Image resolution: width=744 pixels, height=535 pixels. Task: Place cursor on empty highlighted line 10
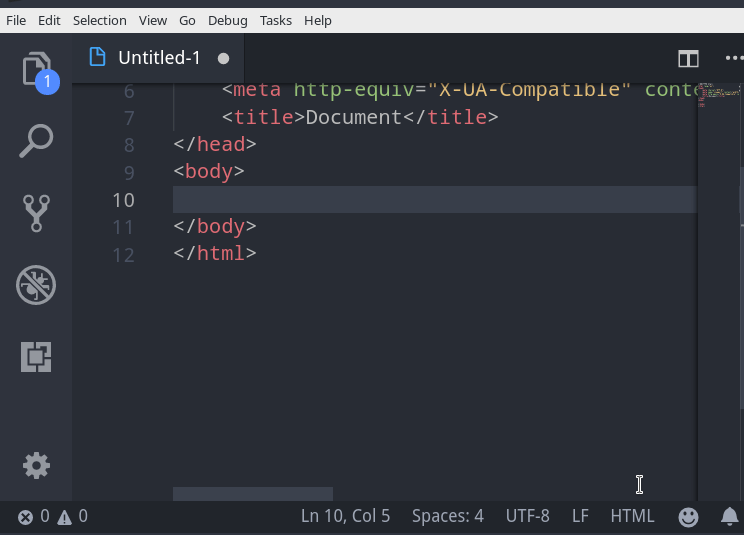click(x=435, y=200)
